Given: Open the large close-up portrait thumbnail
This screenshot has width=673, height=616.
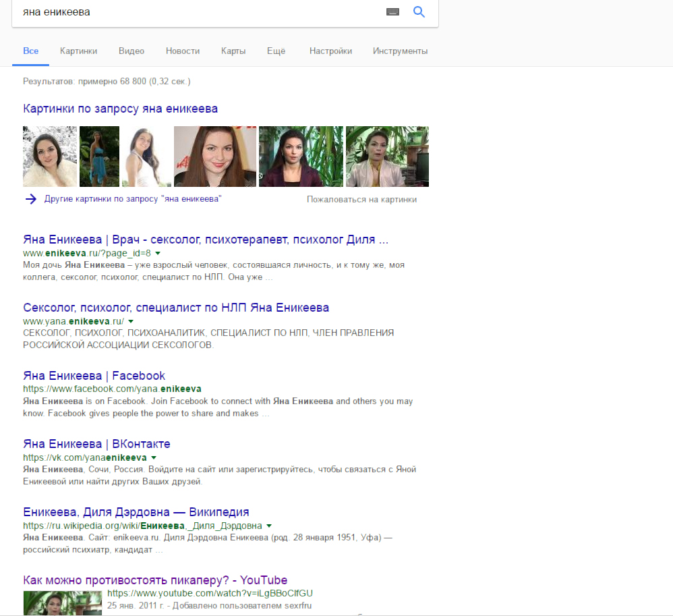Looking at the screenshot, I should [215, 157].
